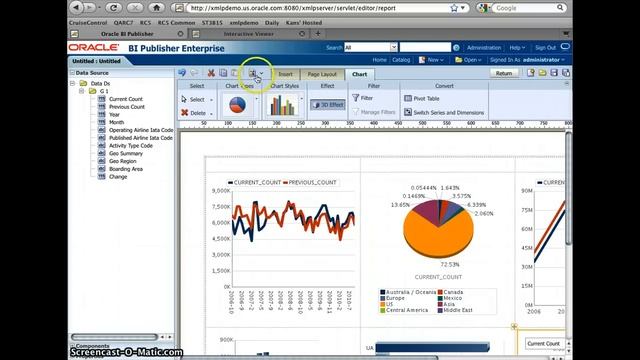Open arrow next to the insert component icon
Screen dimensions: 640x360
coord(262,74)
